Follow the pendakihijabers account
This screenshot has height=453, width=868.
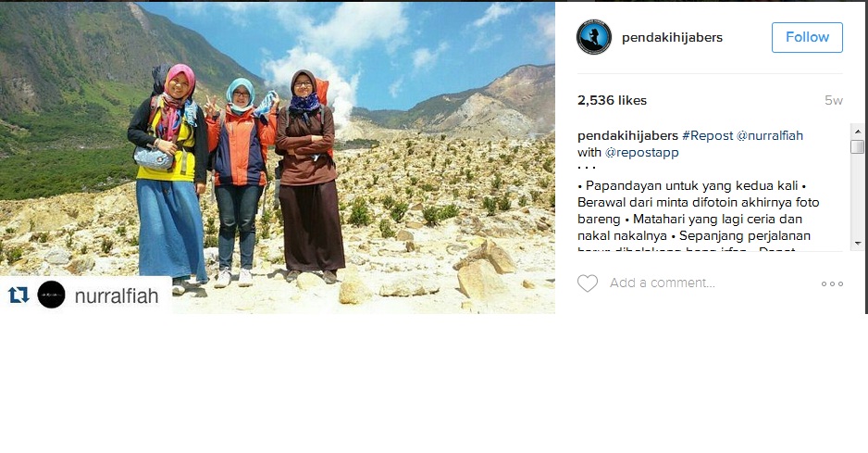(x=807, y=38)
